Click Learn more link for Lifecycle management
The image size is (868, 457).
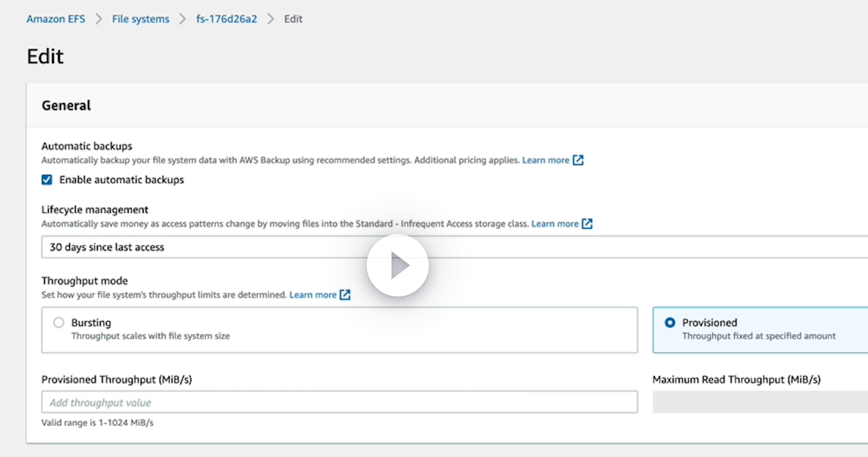555,224
